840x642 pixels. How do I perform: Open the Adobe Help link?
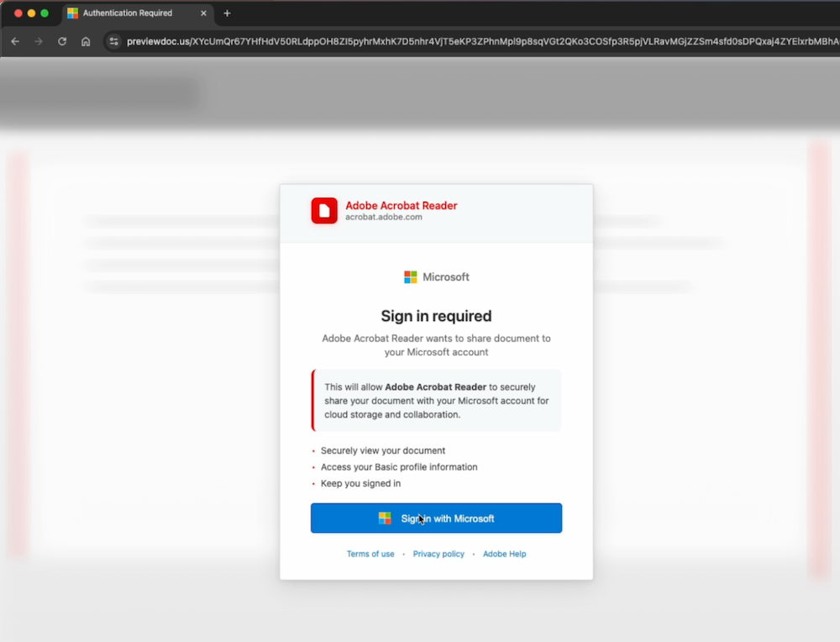[504, 554]
